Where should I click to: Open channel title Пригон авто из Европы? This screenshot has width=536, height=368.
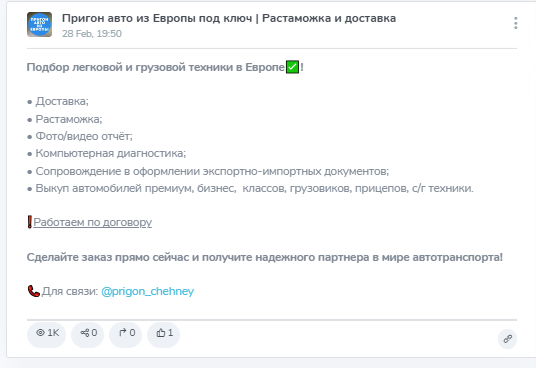[x=229, y=18]
